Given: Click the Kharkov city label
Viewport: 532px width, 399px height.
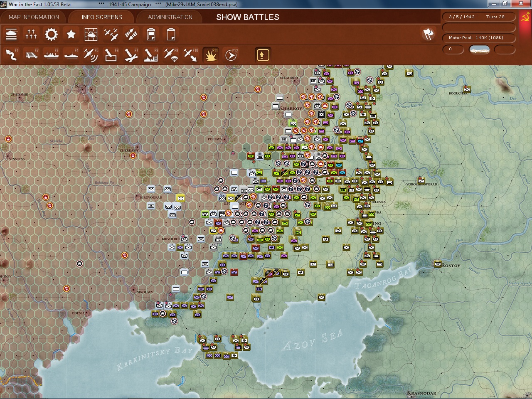Looking at the screenshot, I should (x=291, y=108).
